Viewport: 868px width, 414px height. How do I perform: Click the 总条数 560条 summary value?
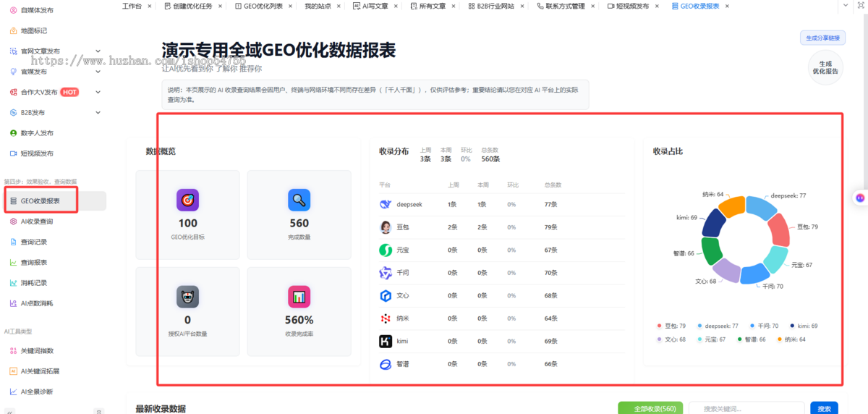pos(490,159)
